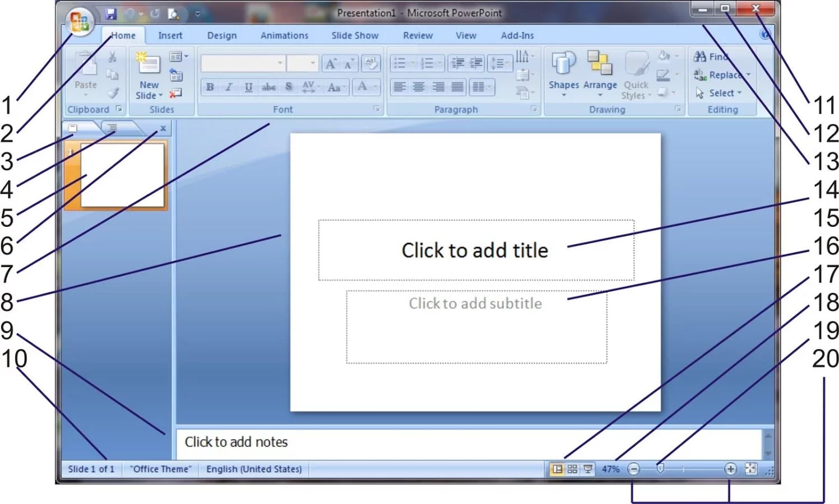Click the Copy icon in Clipboard group
839x504 pixels.
112,74
